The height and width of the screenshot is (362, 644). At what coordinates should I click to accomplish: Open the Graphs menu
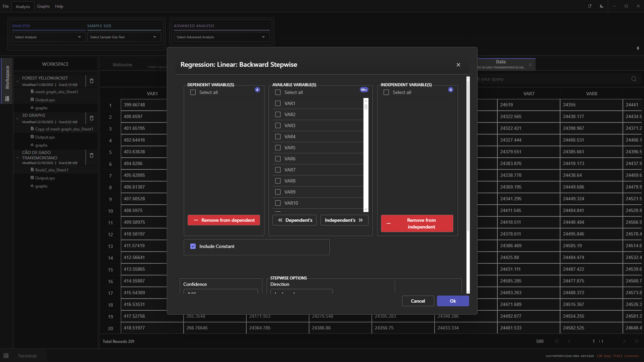43,6
